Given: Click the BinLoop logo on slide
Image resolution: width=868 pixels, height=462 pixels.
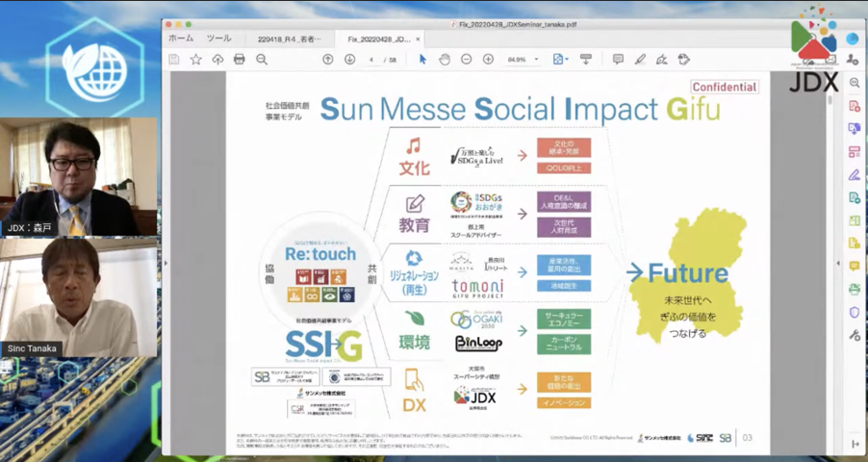Looking at the screenshot, I should pyautogui.click(x=478, y=344).
